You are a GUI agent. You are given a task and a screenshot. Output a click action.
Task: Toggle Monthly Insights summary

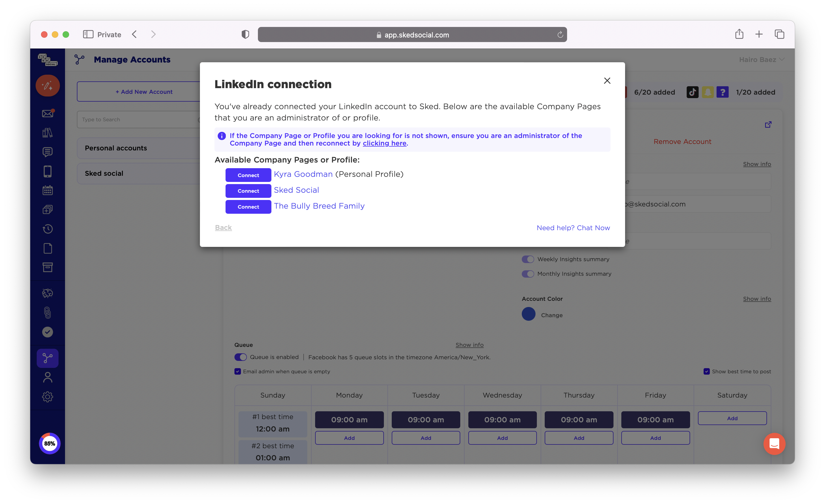[x=527, y=274]
